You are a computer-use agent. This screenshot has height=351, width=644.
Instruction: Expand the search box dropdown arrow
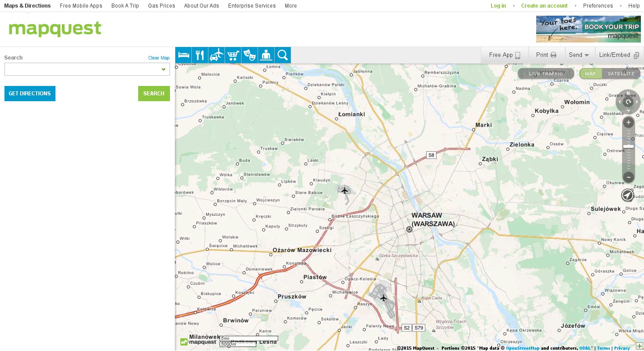pyautogui.click(x=164, y=69)
